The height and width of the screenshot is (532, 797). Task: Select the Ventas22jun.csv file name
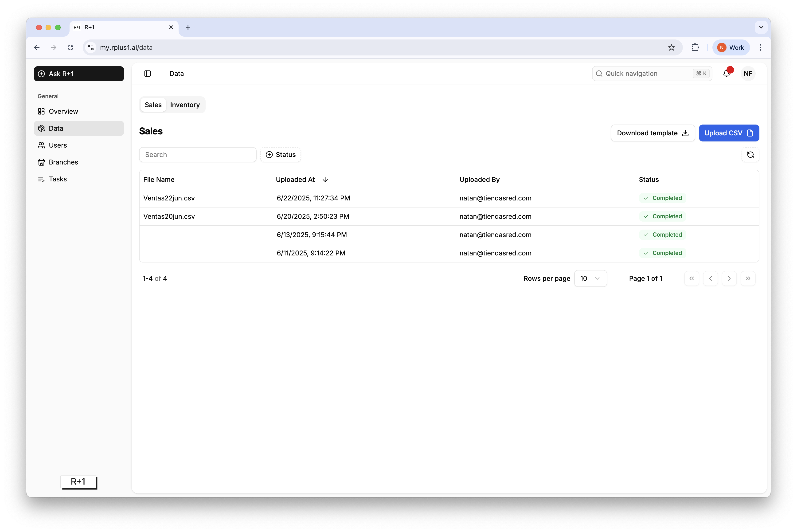[169, 198]
